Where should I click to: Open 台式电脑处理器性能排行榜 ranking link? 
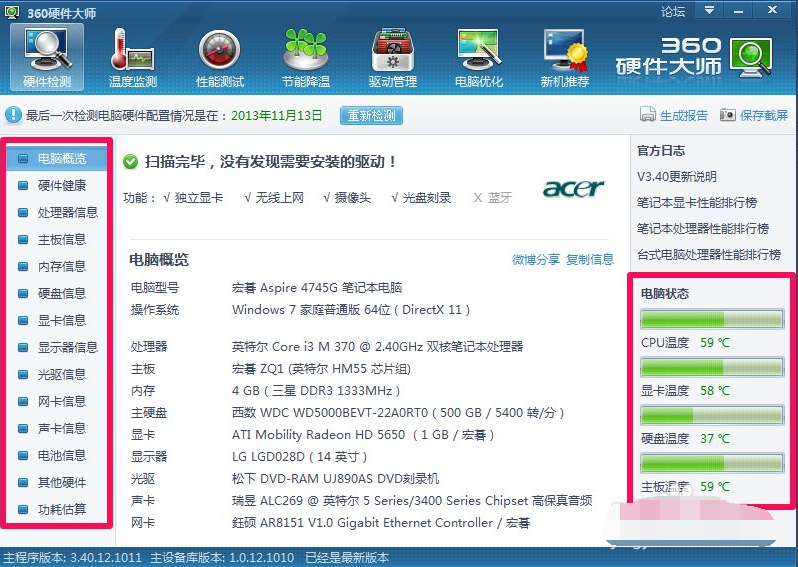pyautogui.click(x=709, y=254)
